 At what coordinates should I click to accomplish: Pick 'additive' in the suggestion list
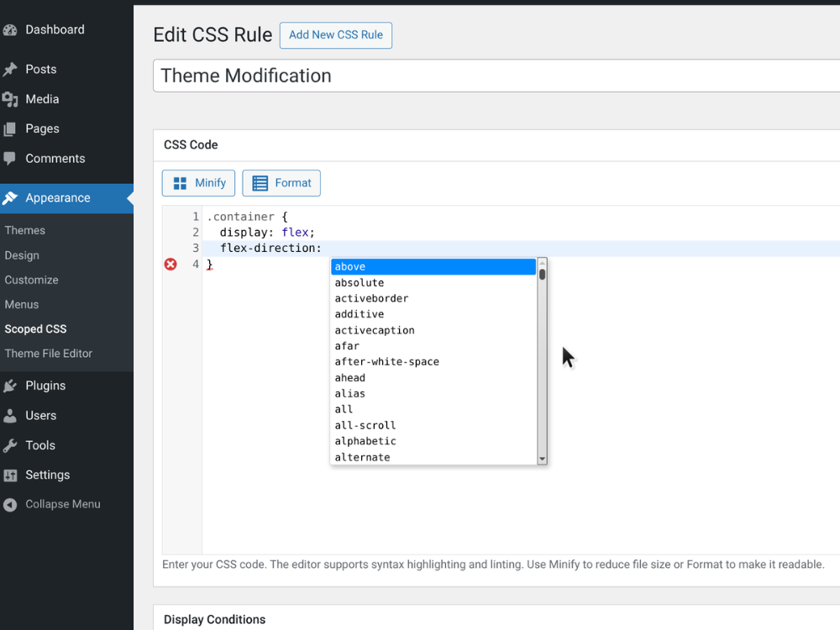tap(433, 314)
